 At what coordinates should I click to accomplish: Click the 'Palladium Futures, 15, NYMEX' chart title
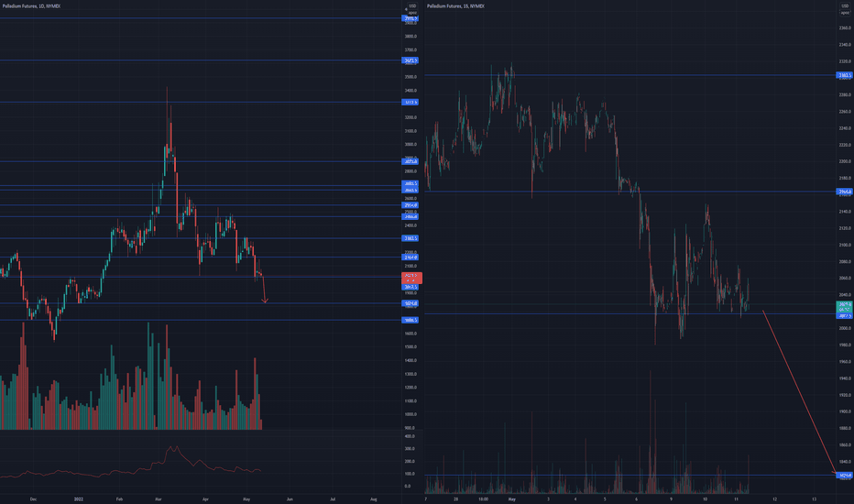pos(455,6)
